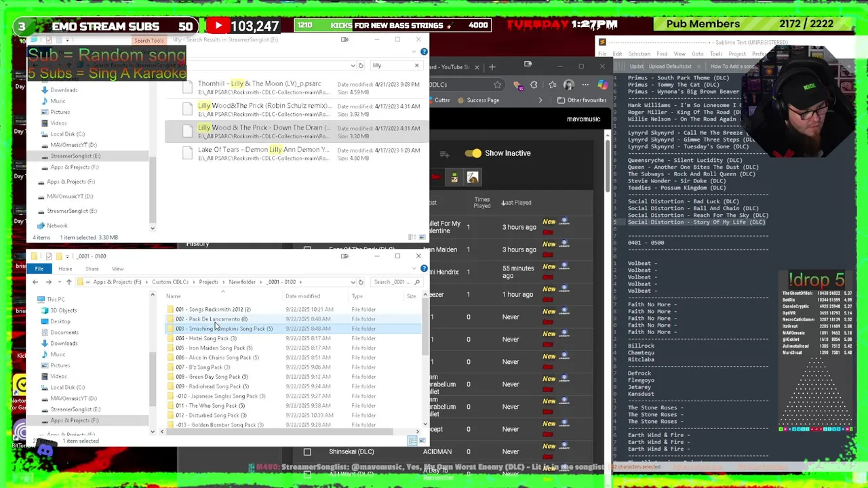Open the Copilot icon in browser toolbar
This screenshot has width=868, height=488.
[602, 85]
